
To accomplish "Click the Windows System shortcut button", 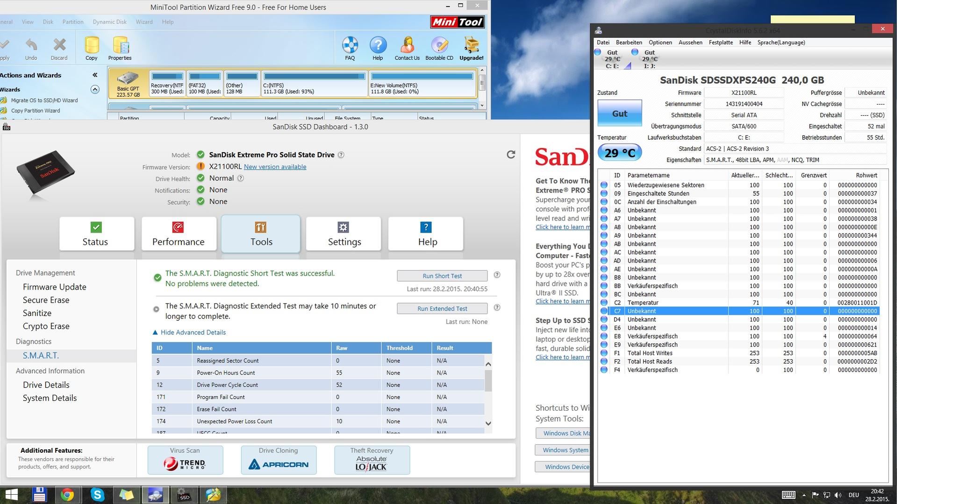I will 563,450.
